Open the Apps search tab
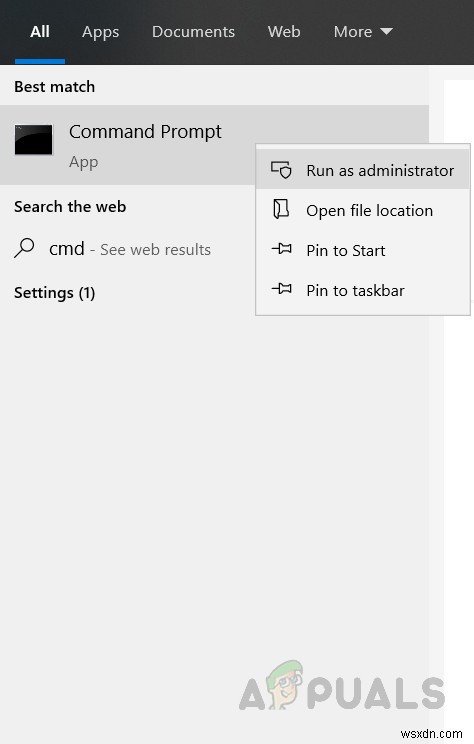The width and height of the screenshot is (474, 744). [101, 32]
